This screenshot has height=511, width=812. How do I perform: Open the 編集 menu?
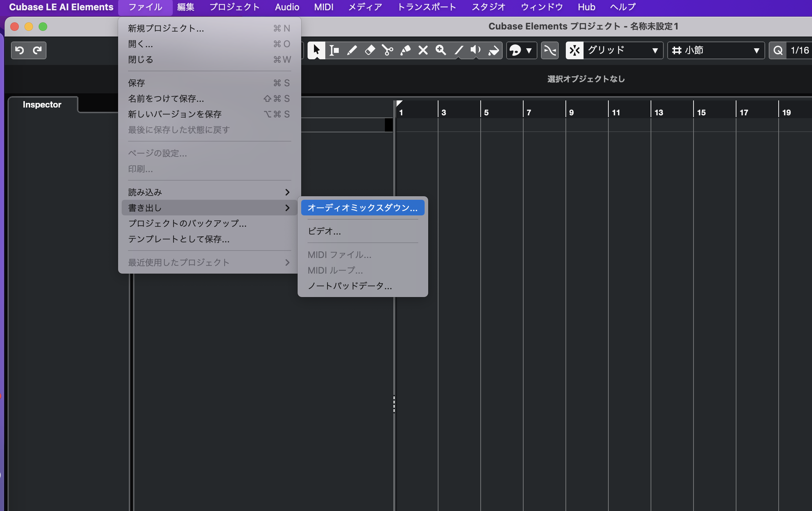186,7
